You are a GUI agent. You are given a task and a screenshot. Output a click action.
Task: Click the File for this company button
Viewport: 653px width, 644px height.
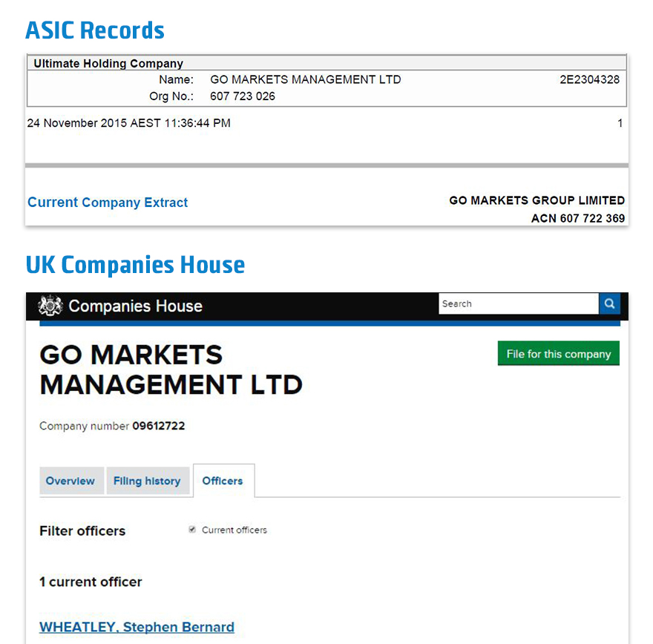pos(558,354)
